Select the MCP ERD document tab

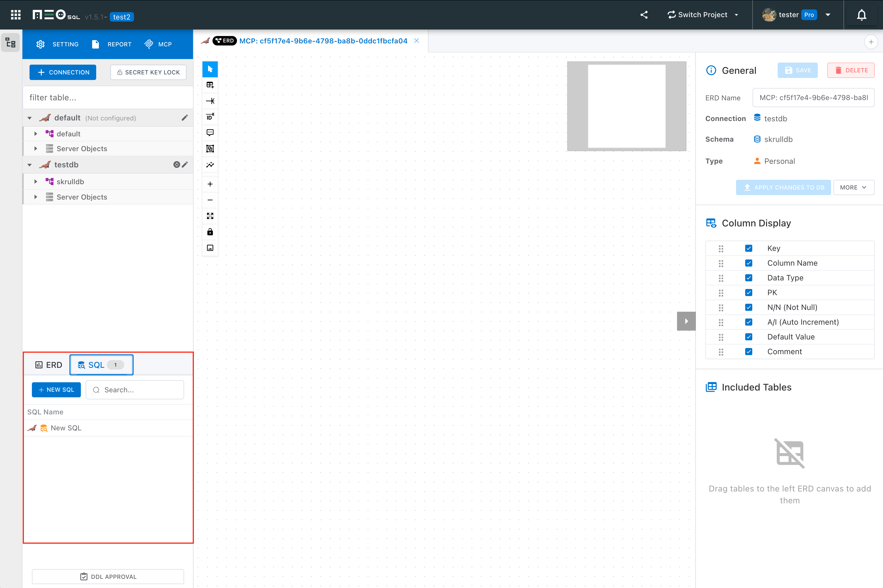coord(310,41)
